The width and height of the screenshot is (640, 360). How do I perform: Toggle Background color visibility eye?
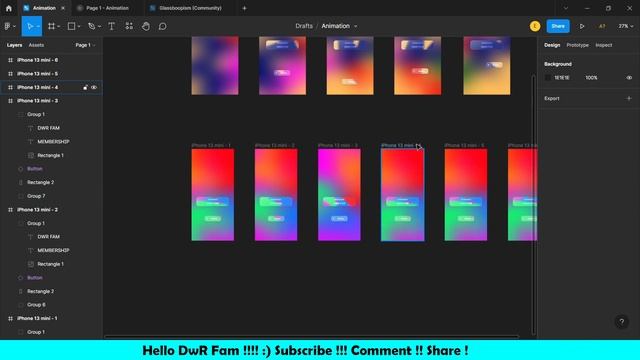click(x=629, y=78)
